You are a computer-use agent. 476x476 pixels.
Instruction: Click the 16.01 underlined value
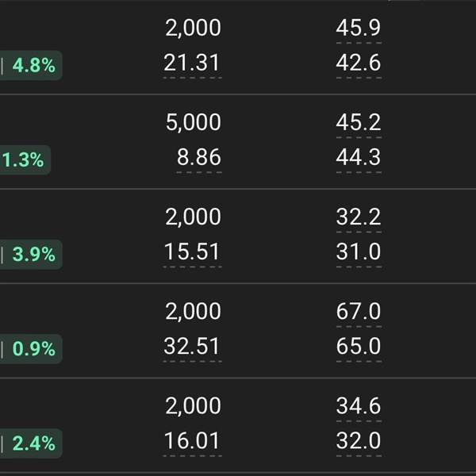pyautogui.click(x=192, y=441)
